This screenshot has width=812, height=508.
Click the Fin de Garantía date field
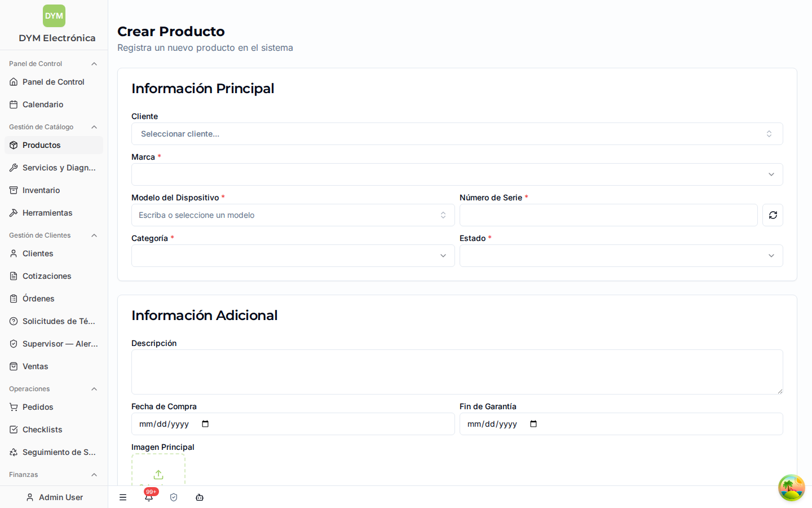[x=621, y=424]
